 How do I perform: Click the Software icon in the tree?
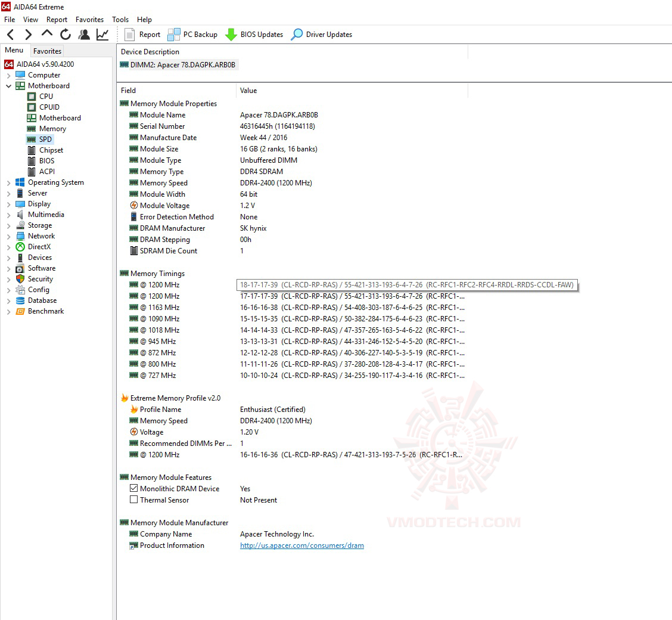point(20,268)
